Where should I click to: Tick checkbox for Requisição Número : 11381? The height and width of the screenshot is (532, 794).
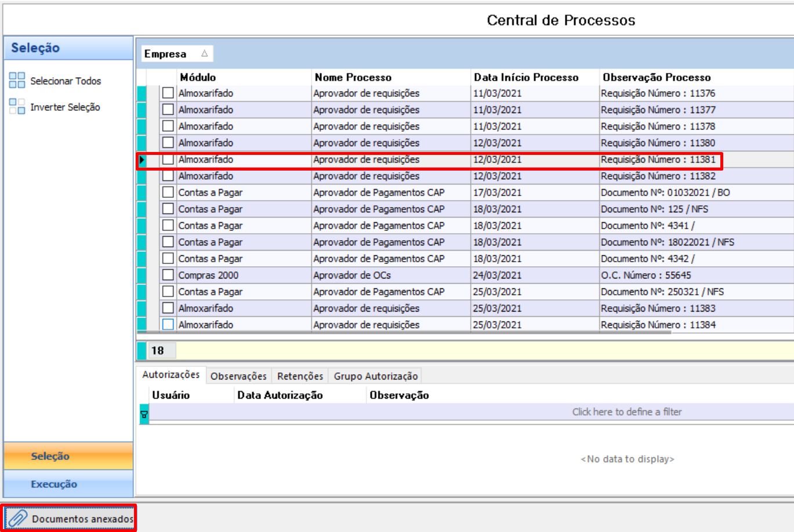pos(168,160)
